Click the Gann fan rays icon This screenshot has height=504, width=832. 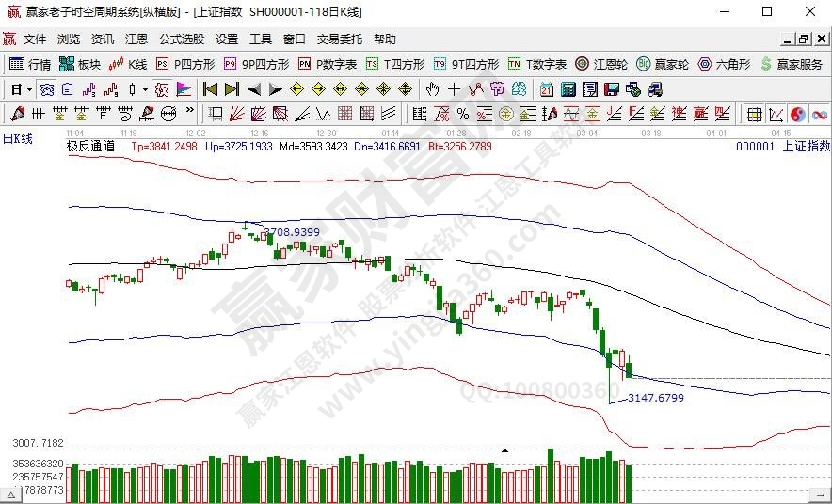[x=236, y=114]
